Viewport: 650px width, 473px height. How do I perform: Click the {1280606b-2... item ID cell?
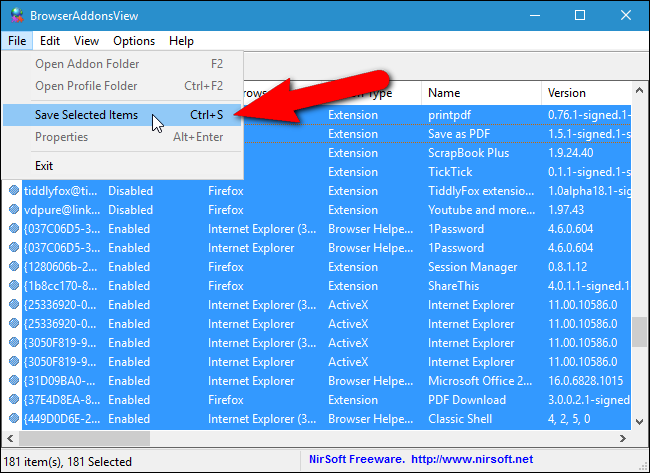coord(61,267)
